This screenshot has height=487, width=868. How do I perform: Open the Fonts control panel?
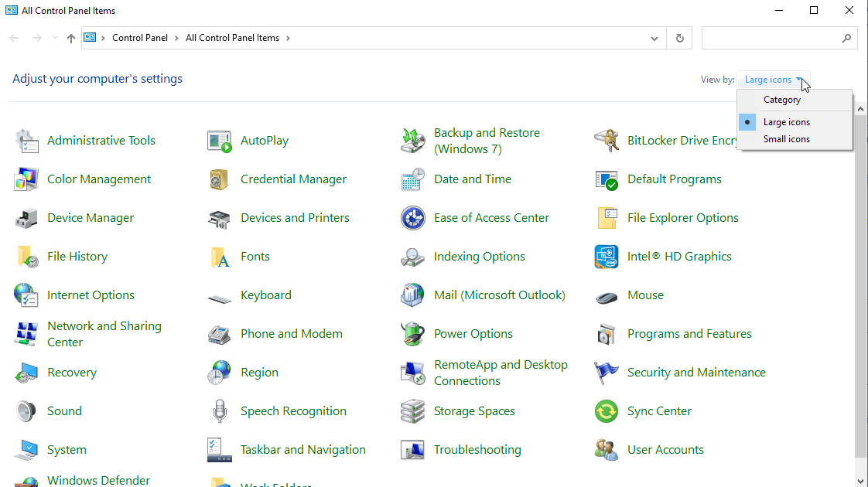(x=255, y=256)
